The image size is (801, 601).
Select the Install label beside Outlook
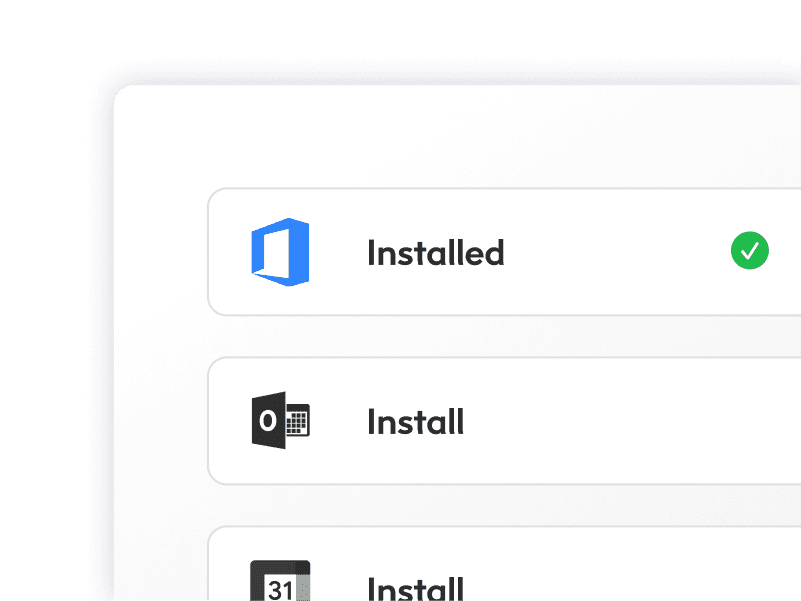tap(414, 422)
